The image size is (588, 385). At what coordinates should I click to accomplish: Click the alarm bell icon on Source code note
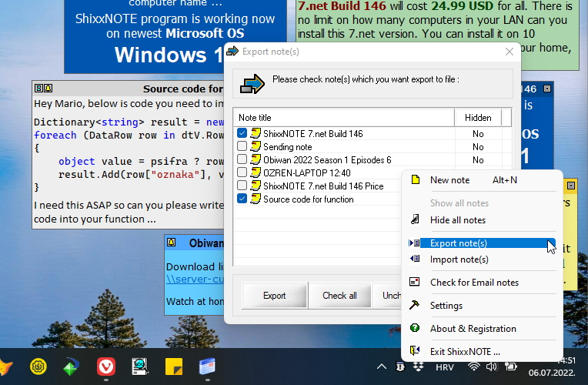[x=48, y=89]
